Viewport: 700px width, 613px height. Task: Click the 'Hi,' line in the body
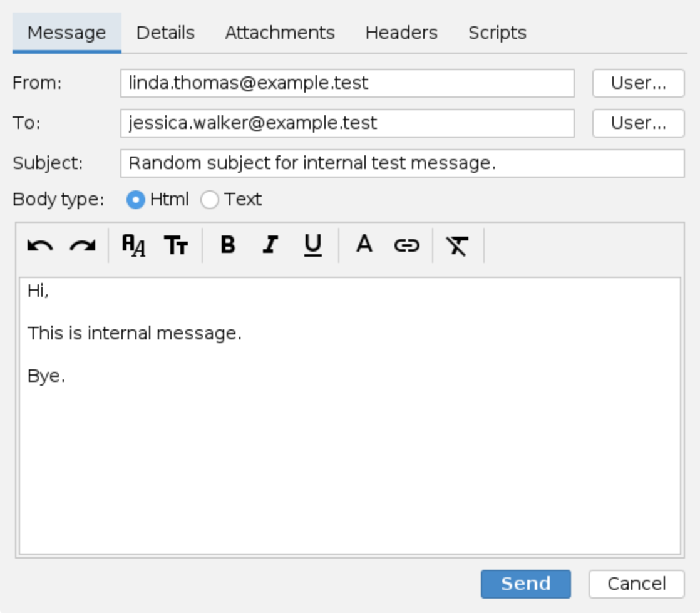(38, 291)
